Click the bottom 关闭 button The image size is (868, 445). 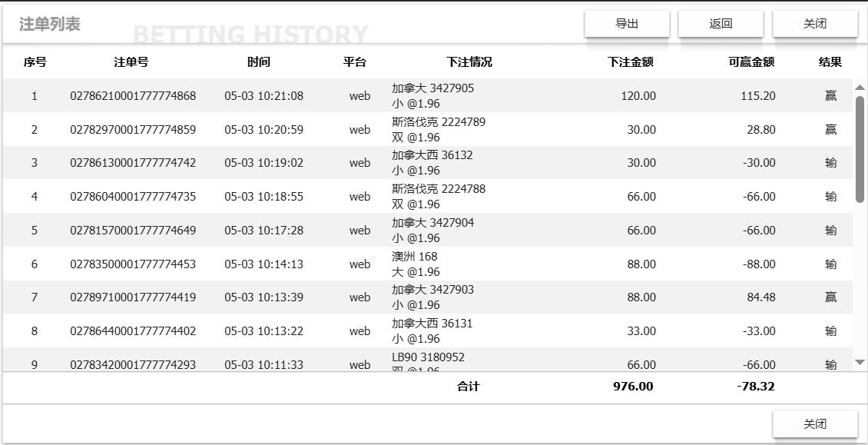point(815,424)
